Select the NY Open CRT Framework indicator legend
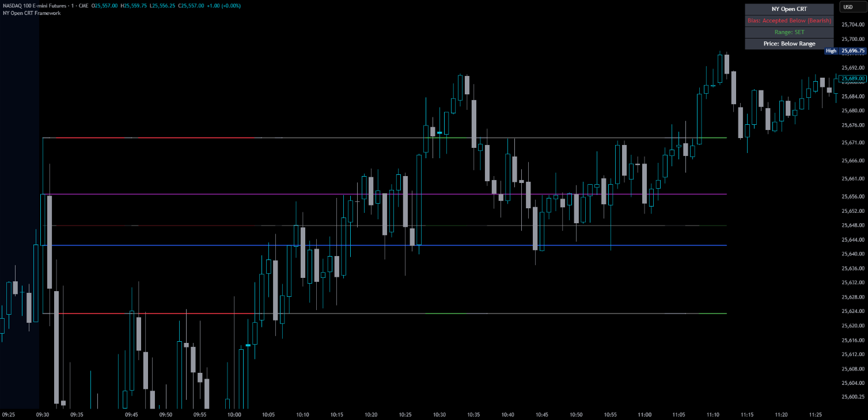Viewport: 868px width, 420px height. click(30, 13)
